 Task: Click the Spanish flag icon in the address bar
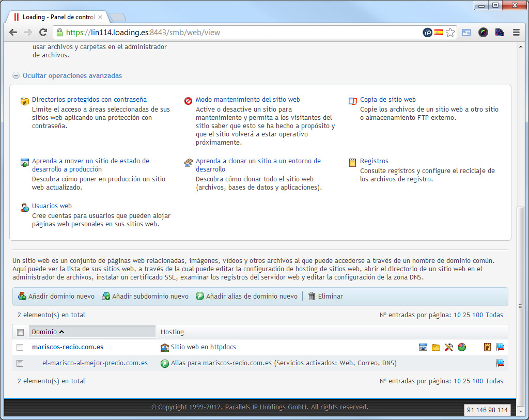(x=439, y=33)
